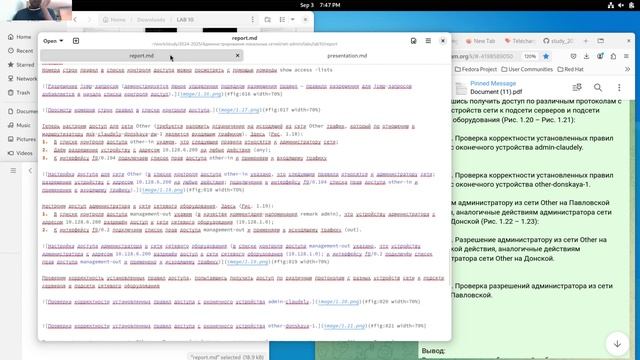Click the LAB 10 breadcrumb in Files
Viewport: 640px width, 360px height.
point(185,20)
